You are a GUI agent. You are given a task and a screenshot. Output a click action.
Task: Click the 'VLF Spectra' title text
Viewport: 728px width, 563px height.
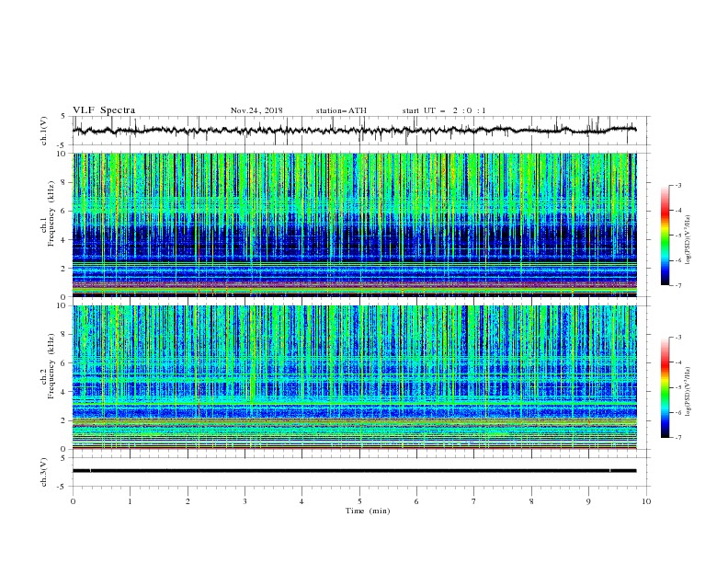tap(104, 110)
